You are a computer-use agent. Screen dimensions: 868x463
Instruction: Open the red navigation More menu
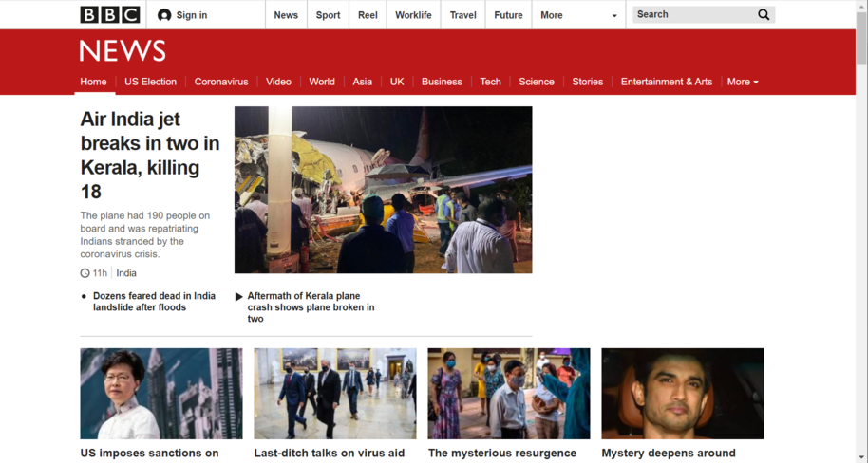tap(743, 82)
